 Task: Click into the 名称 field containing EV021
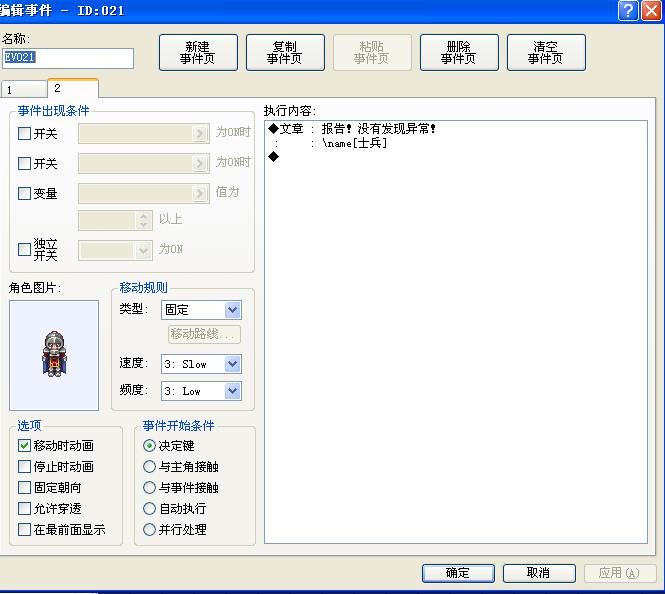pos(68,58)
